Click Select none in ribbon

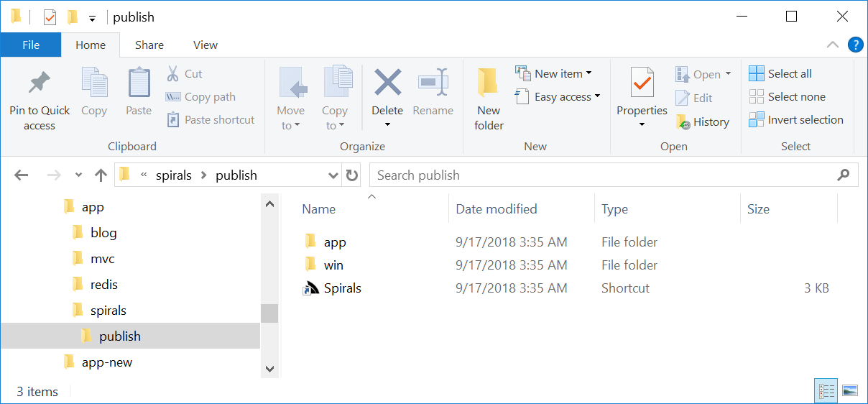(787, 96)
